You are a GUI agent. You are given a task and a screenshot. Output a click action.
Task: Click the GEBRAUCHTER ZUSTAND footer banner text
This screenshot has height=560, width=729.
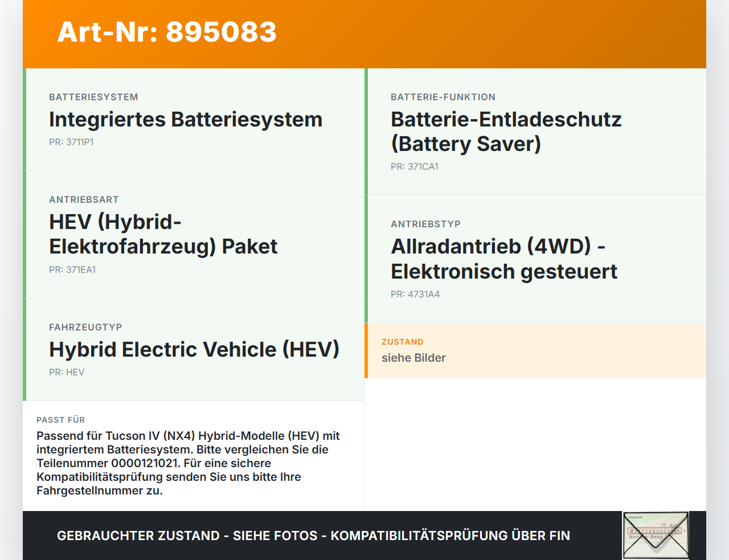313,536
